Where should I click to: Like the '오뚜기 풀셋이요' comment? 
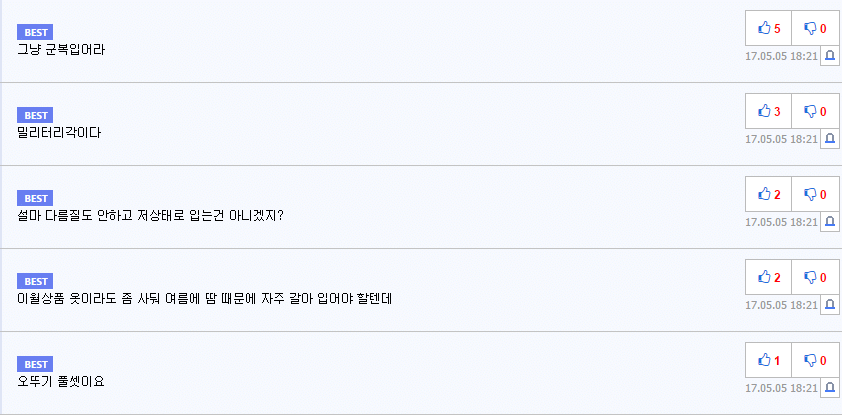pyautogui.click(x=768, y=360)
